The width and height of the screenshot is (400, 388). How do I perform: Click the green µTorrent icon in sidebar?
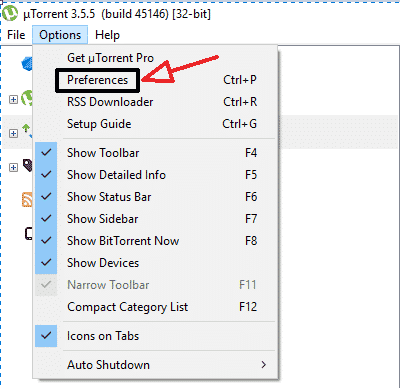27,98
